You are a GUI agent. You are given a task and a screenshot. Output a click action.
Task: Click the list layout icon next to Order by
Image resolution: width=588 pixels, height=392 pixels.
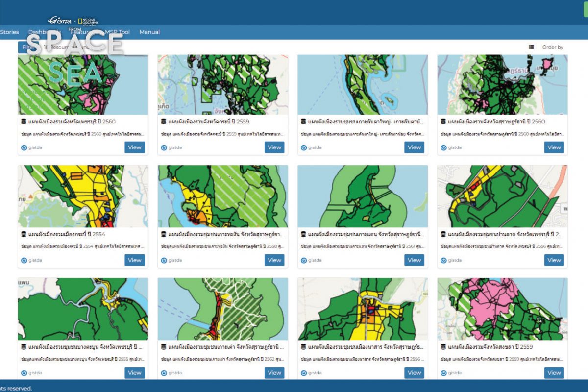click(x=531, y=47)
